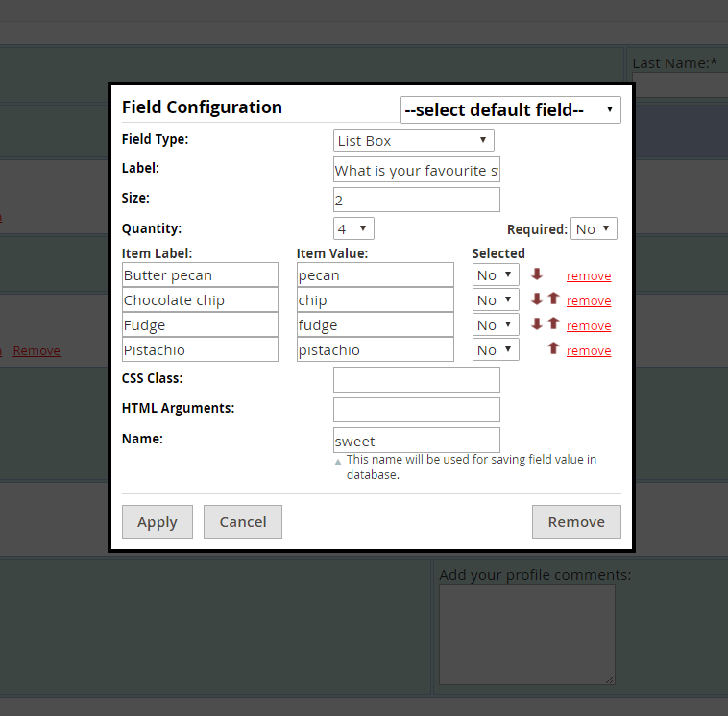Remove the Butter pecan item
Image resolution: width=728 pixels, height=716 pixels.
pyautogui.click(x=588, y=276)
